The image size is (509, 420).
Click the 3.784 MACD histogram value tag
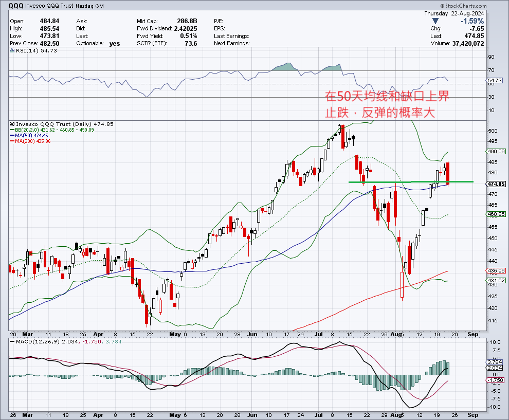click(494, 362)
